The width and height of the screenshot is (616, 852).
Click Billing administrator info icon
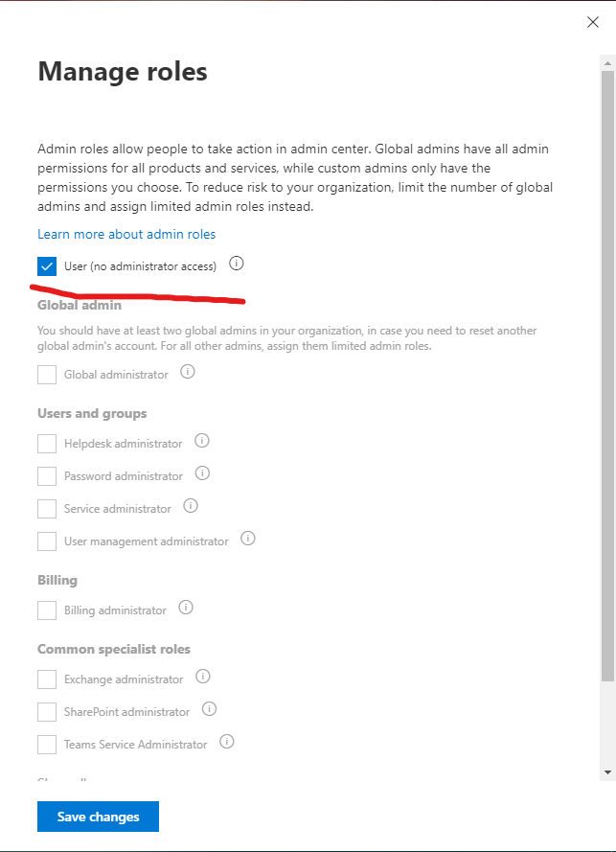pos(186,608)
